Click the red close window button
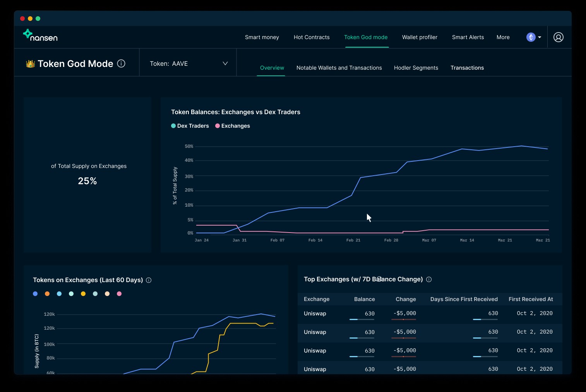This screenshot has height=392, width=586. coord(22,19)
